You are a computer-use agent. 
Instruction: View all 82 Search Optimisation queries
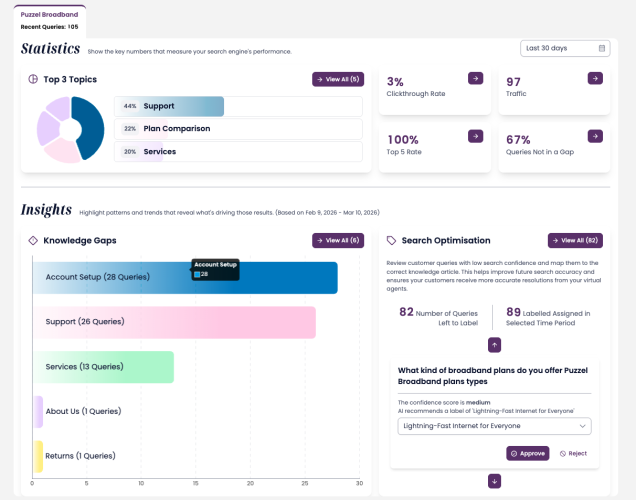tap(574, 240)
